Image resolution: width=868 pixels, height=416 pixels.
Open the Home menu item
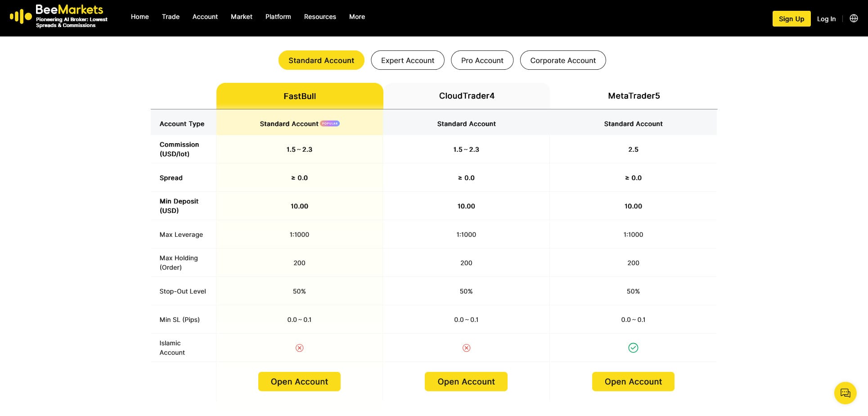tap(140, 17)
